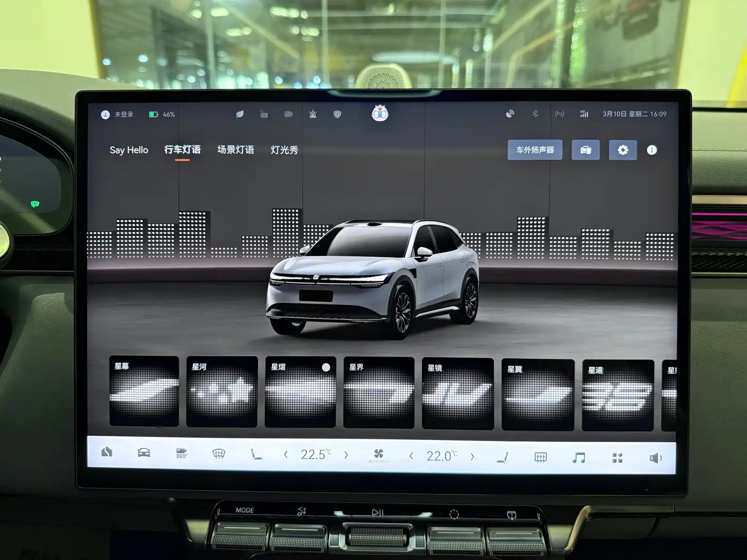
Task: Open the gear settings button
Action: (623, 150)
